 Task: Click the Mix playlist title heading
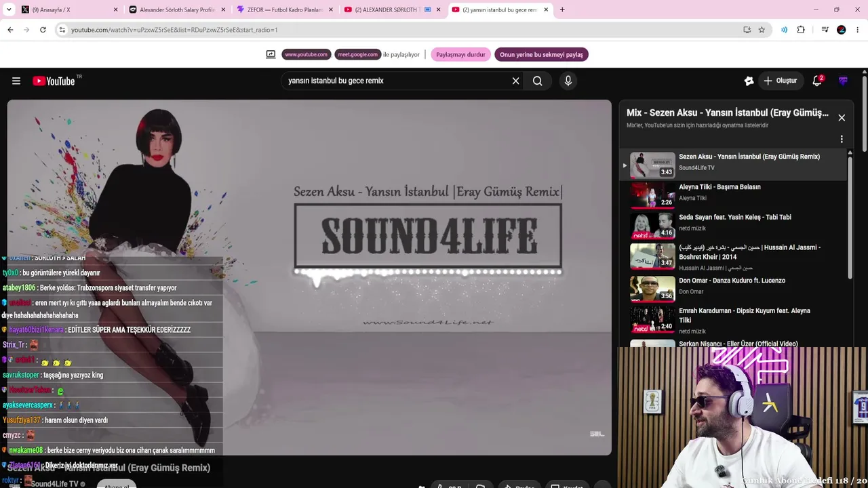[x=728, y=113]
